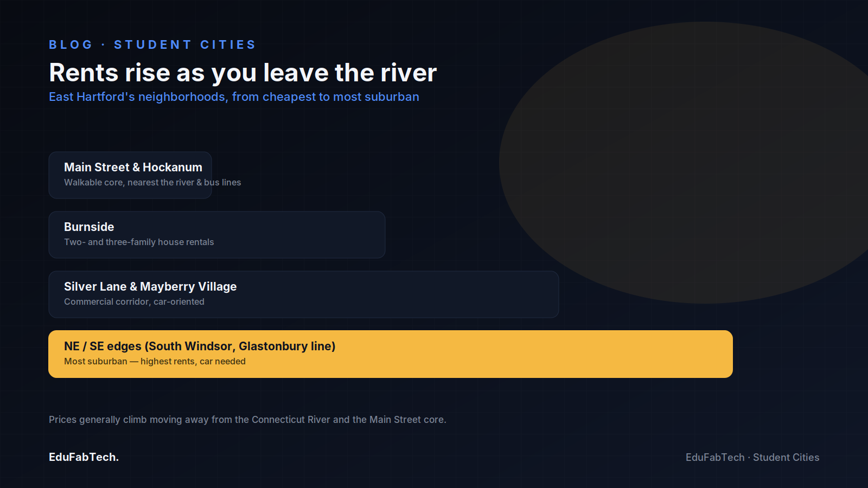
Task: Click text Walkable core, nearest the river
Action: [129, 182]
